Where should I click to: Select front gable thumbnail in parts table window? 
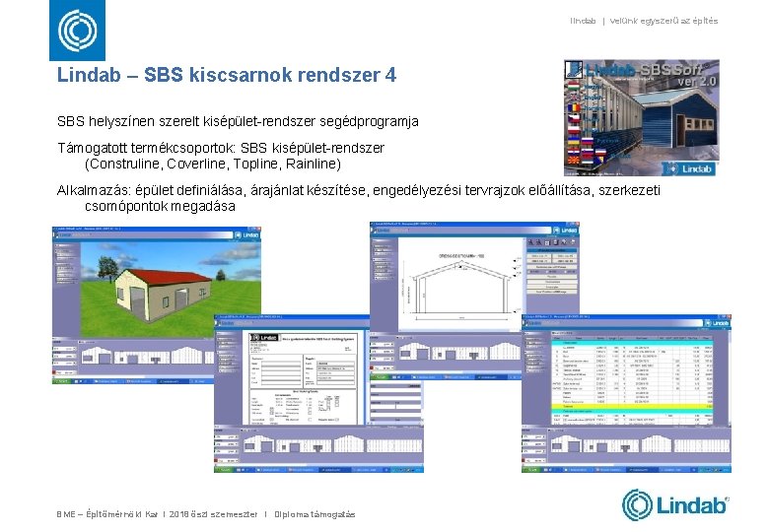coord(567,443)
